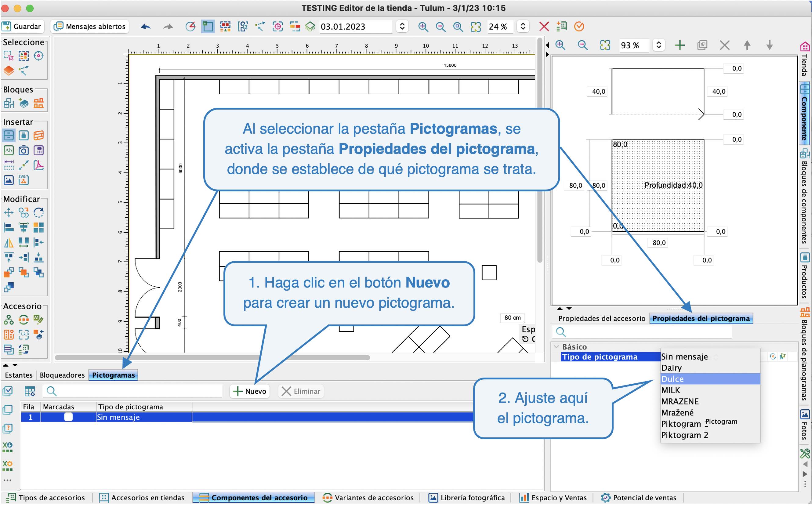The width and height of the screenshot is (812, 507).
Task: Click the undo arrow icon
Action: [146, 27]
